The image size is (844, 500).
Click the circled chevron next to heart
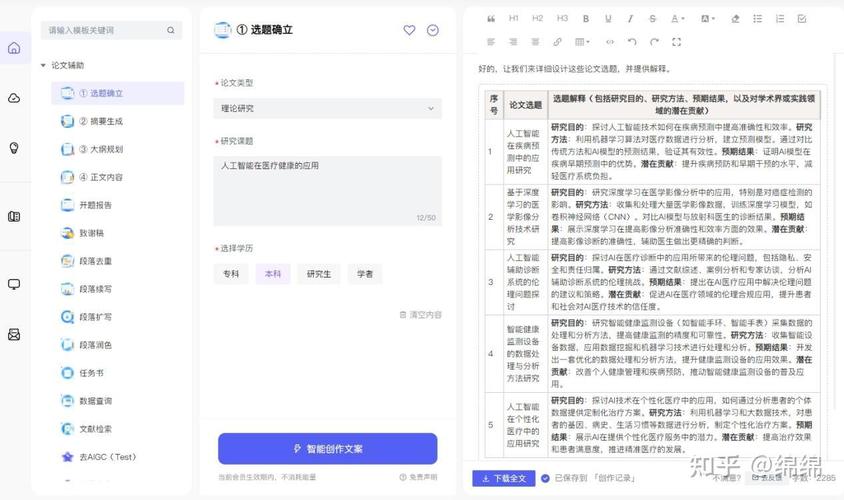tap(433, 30)
